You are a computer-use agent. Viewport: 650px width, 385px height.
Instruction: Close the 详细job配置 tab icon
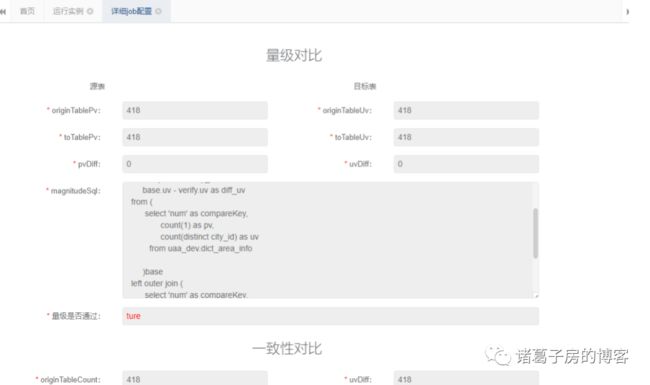pos(158,11)
